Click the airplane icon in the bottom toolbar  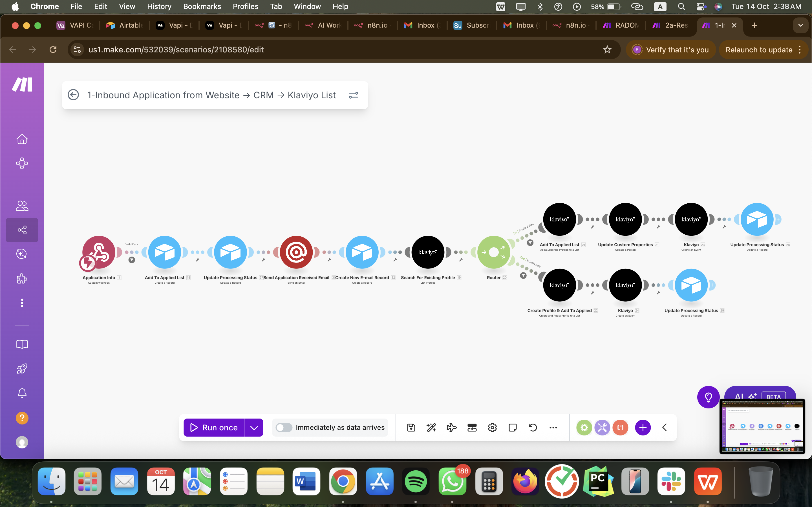click(x=451, y=428)
